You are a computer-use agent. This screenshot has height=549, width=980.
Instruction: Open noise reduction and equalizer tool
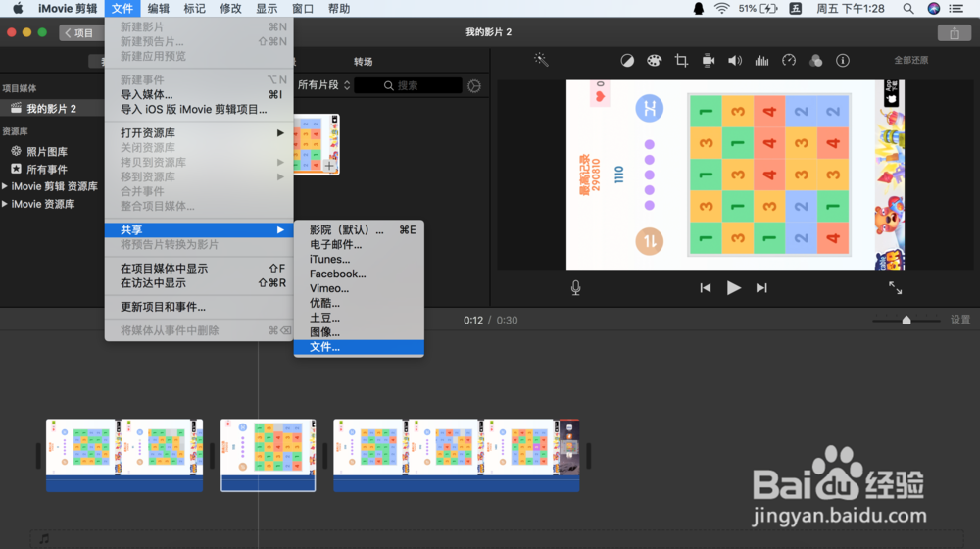tap(761, 61)
